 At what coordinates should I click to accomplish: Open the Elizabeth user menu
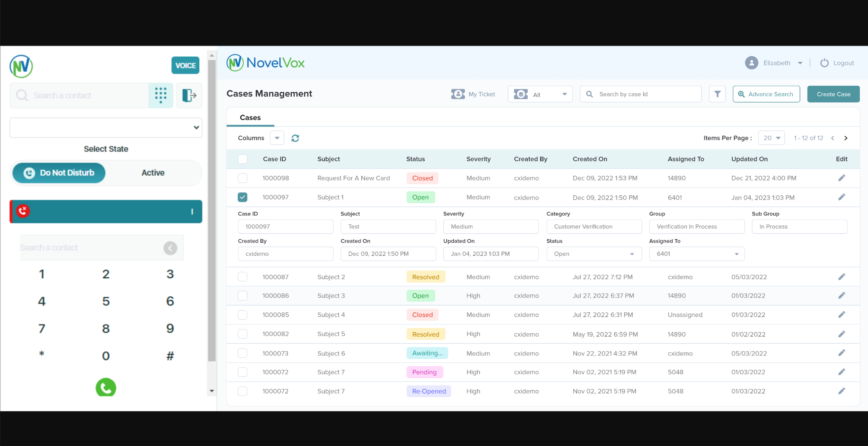click(776, 63)
